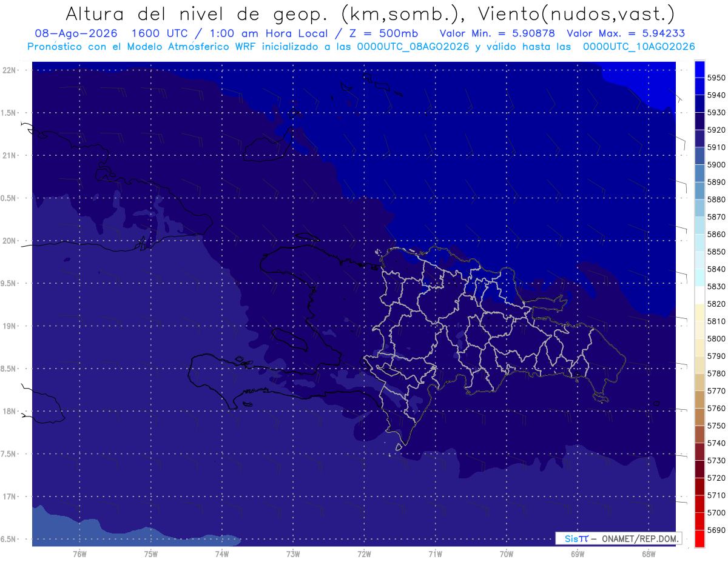Click the '5820' colorbar value
This screenshot has height=562, width=728.
[x=716, y=304]
